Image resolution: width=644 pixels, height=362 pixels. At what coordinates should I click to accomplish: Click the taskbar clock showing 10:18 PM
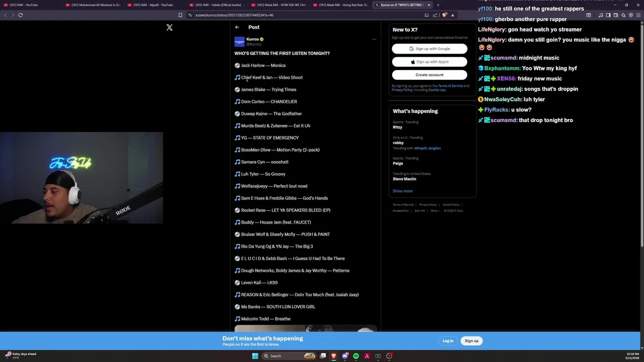click(x=633, y=356)
